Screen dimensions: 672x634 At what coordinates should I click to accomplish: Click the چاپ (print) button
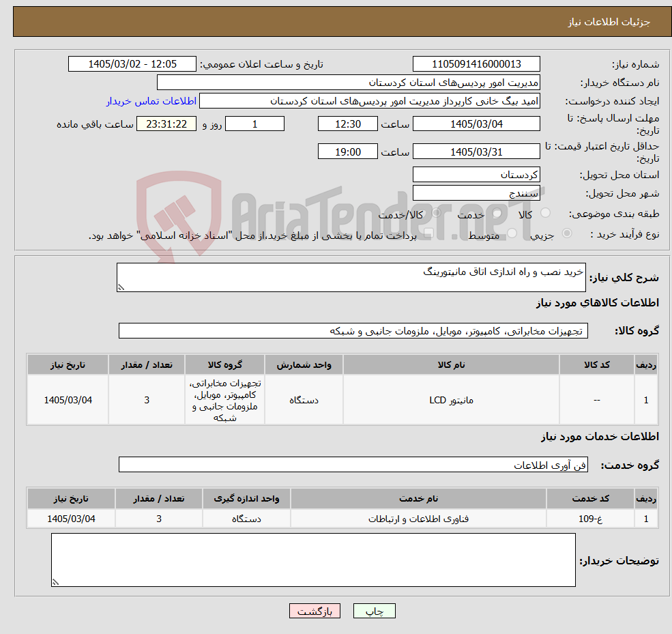click(374, 611)
